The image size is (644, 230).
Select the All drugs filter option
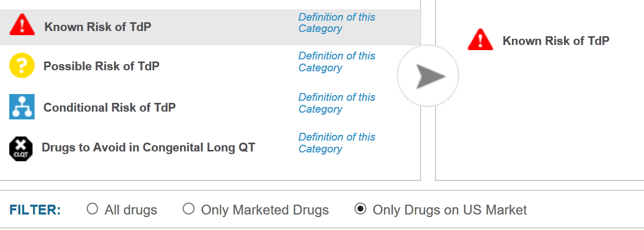click(92, 209)
